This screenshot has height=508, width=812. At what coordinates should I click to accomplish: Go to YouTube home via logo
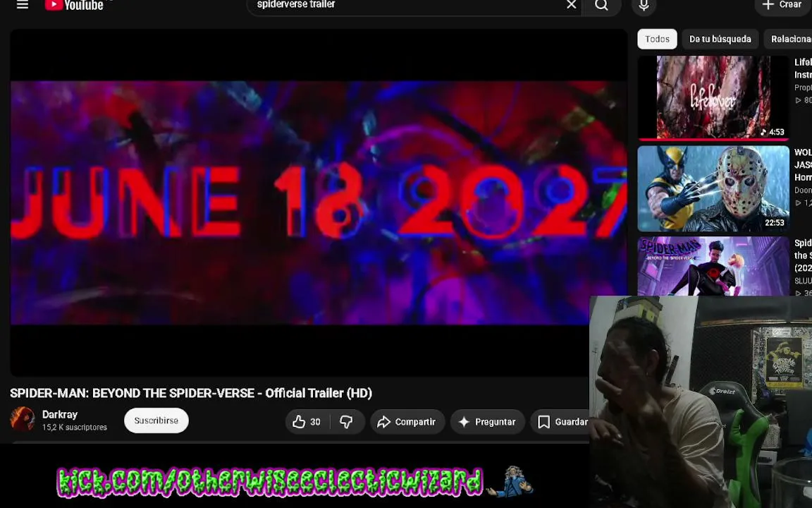coord(74,5)
